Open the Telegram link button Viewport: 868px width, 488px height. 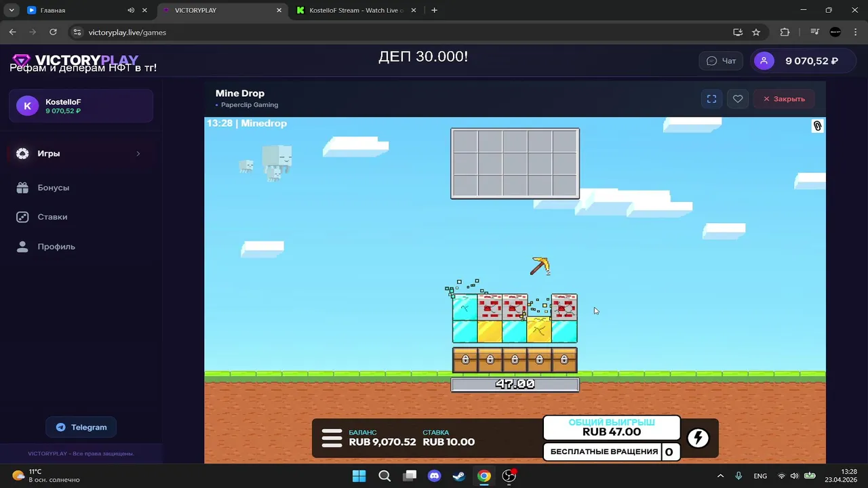tap(81, 427)
